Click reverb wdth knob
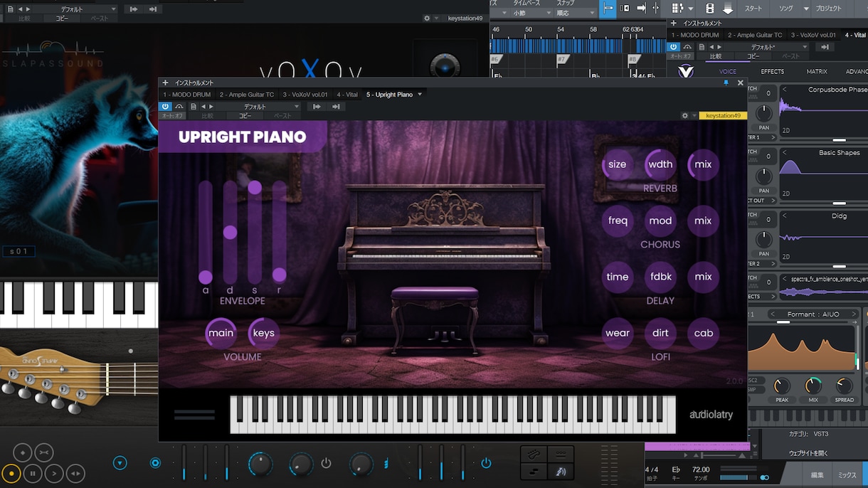This screenshot has height=488, width=868. click(660, 164)
